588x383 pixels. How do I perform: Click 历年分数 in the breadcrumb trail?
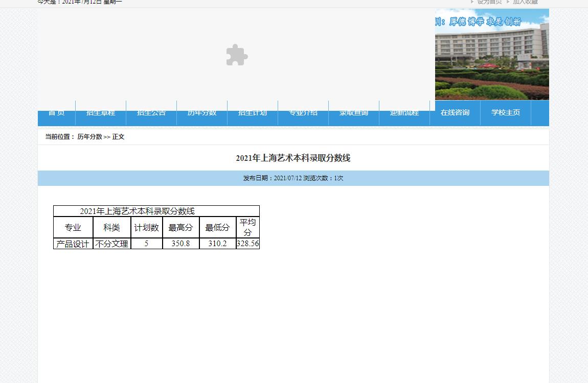[x=89, y=137]
